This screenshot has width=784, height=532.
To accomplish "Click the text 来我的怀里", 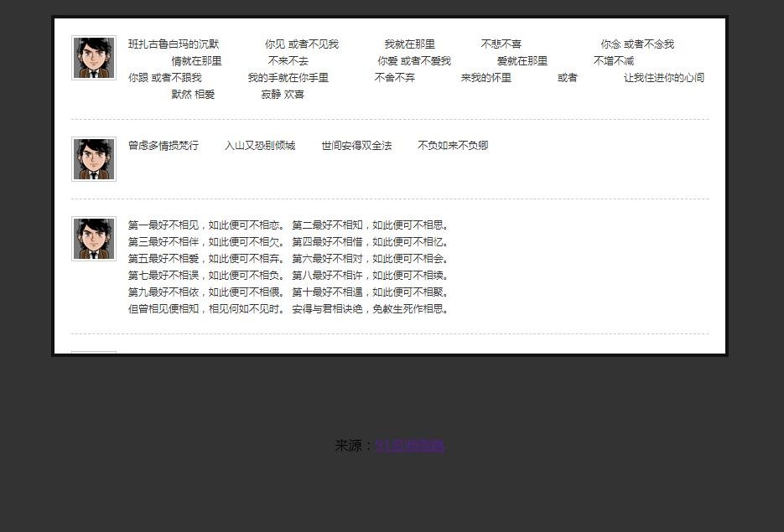I will coord(486,77).
